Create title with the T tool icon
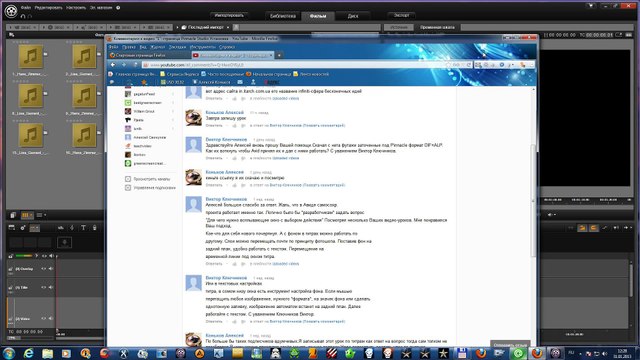Viewport: 640px width, 360px height. click(83, 228)
